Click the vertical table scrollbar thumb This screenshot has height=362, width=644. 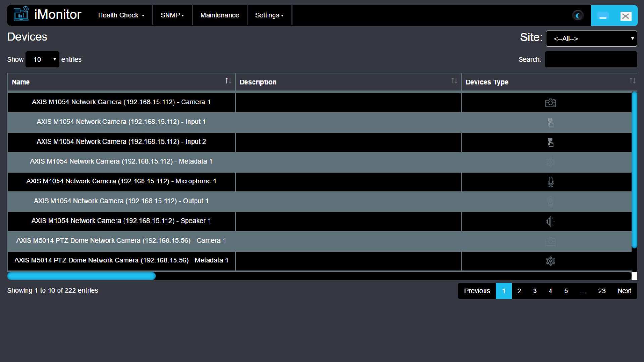[634, 170]
